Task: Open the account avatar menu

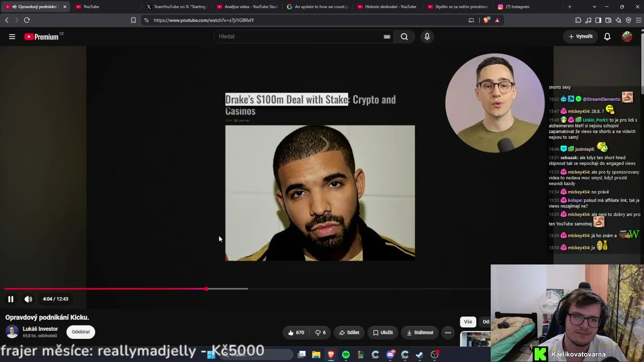Action: click(627, 37)
